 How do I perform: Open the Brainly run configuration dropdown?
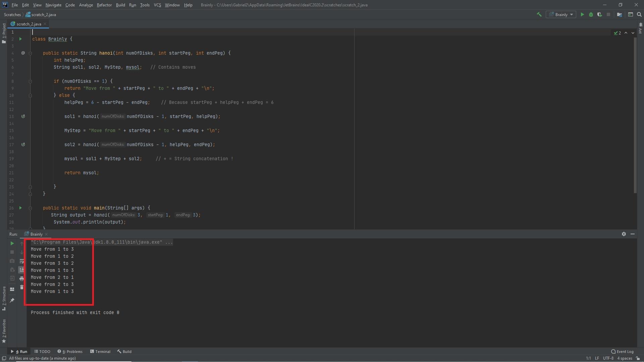tap(561, 14)
